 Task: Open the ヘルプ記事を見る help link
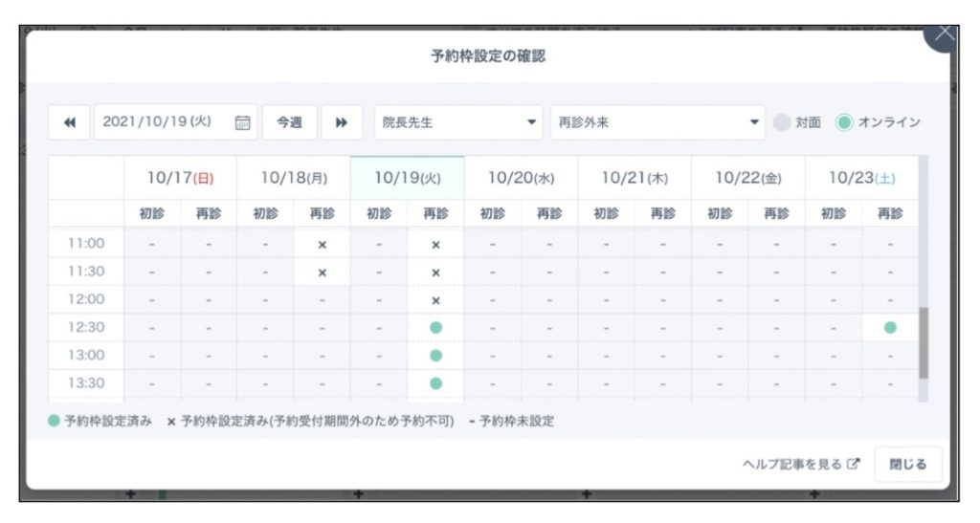[792, 465]
